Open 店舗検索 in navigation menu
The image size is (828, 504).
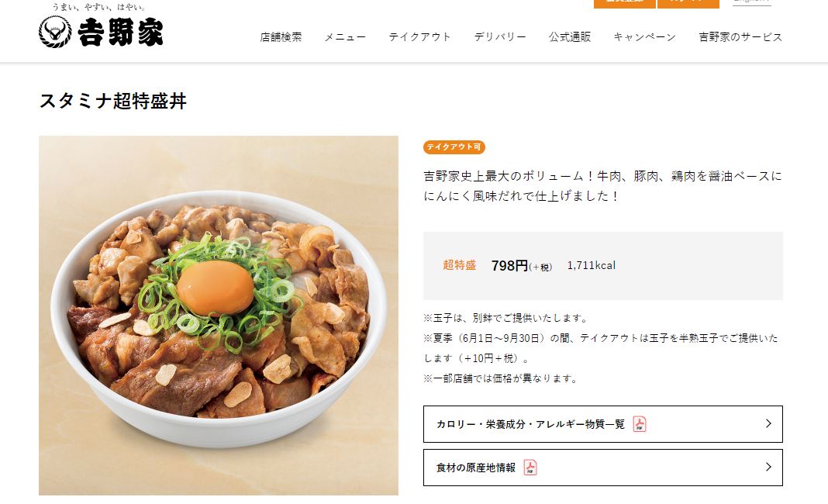point(281,37)
